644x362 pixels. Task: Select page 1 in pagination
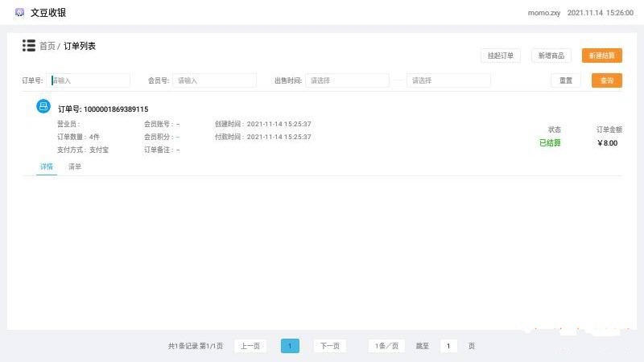[x=290, y=346]
